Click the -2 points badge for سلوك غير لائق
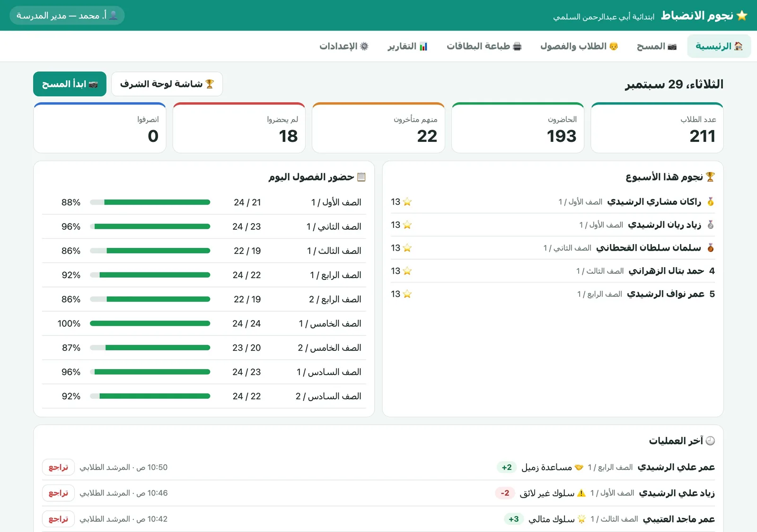Viewport: 757px width, 532px height. pos(505,493)
